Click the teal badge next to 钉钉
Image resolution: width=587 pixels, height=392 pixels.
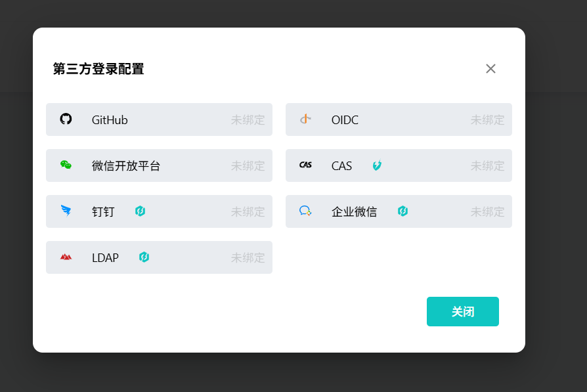point(140,211)
